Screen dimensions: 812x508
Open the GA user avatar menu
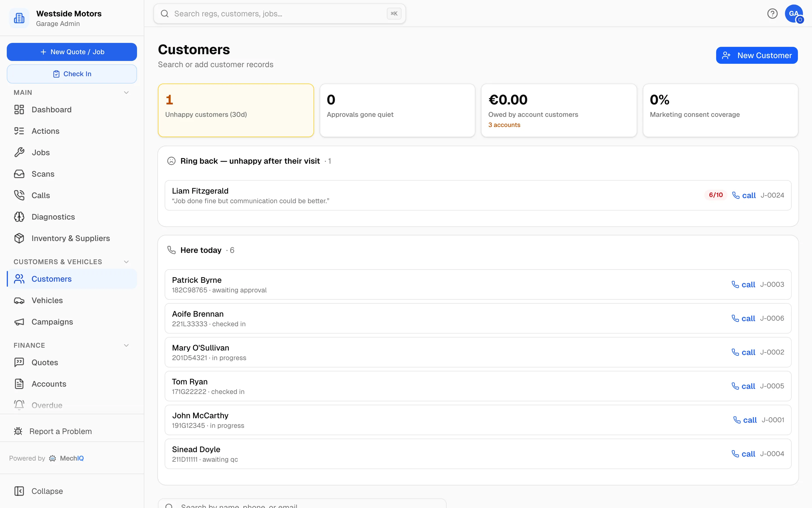pos(794,14)
